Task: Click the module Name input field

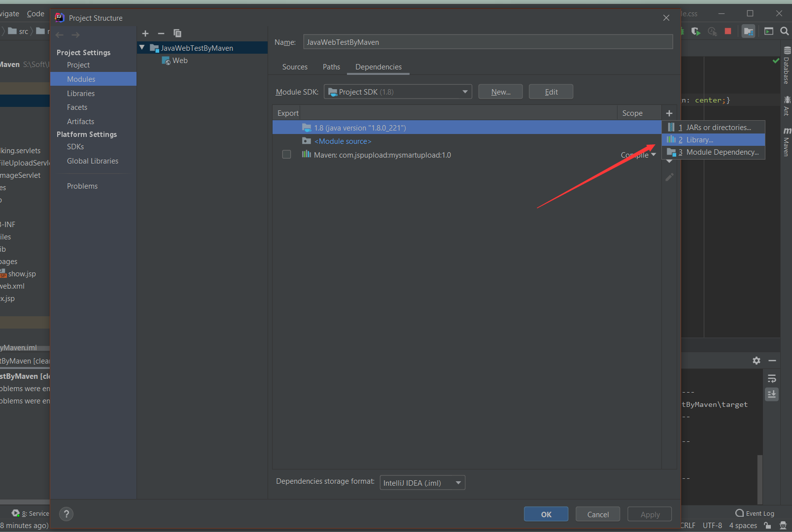Action: tap(488, 42)
